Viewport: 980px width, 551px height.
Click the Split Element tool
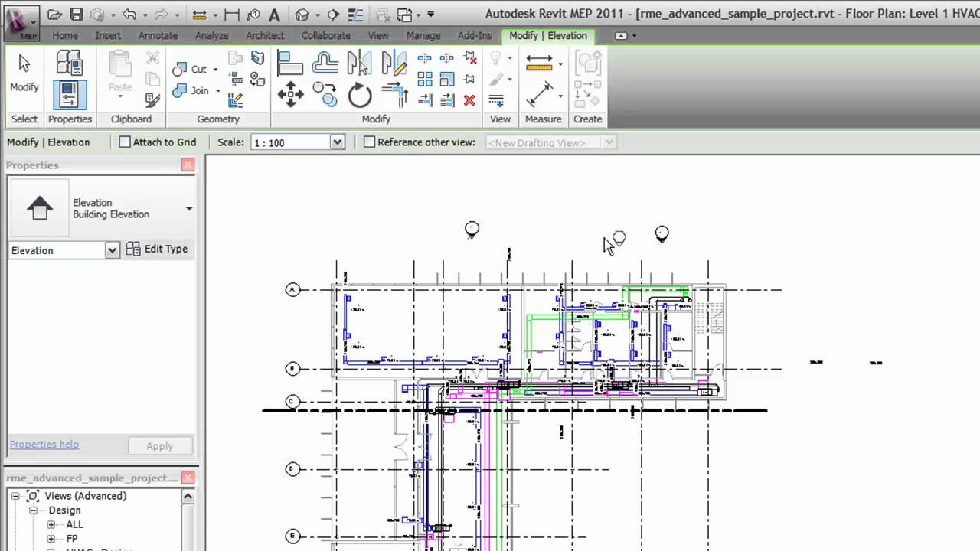425,58
